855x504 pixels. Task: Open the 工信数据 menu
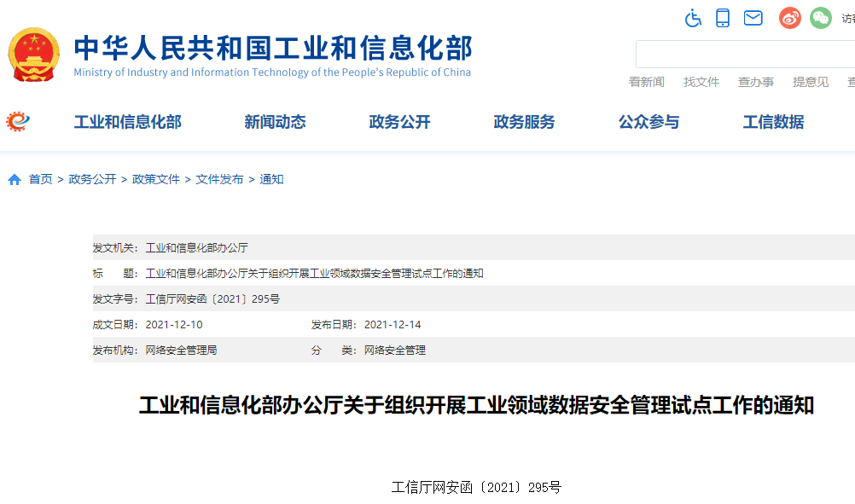[772, 122]
